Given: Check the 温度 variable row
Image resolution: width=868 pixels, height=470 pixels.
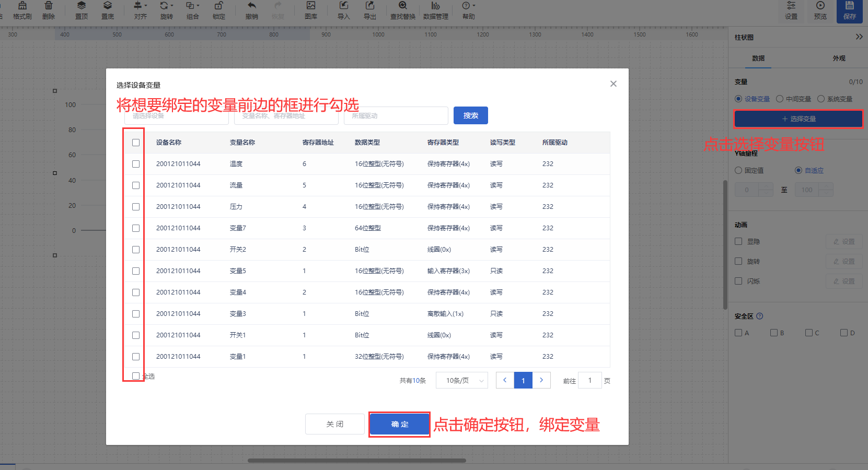Looking at the screenshot, I should pyautogui.click(x=136, y=164).
